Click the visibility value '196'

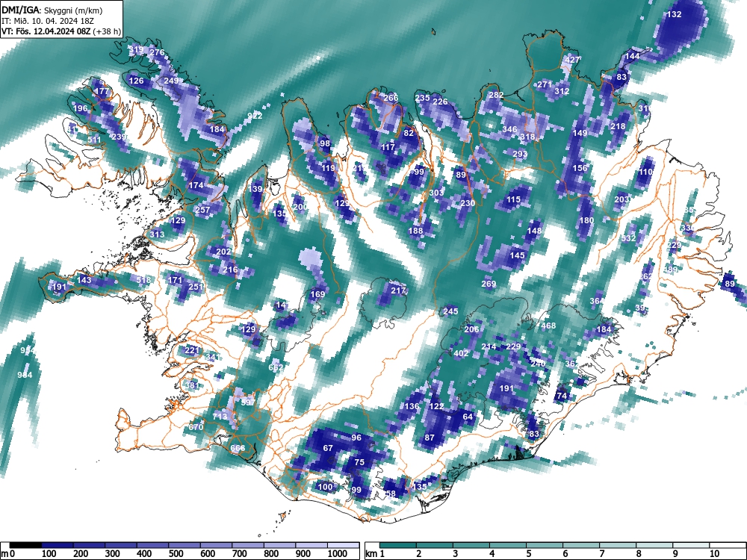tap(80, 108)
